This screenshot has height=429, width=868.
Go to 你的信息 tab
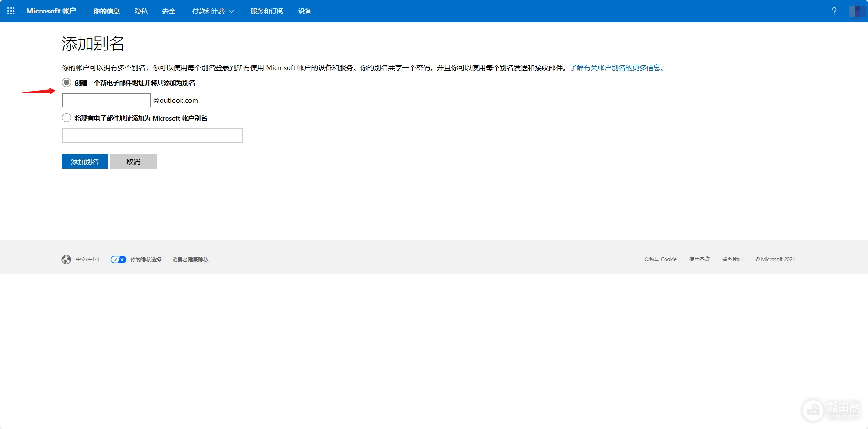(107, 11)
